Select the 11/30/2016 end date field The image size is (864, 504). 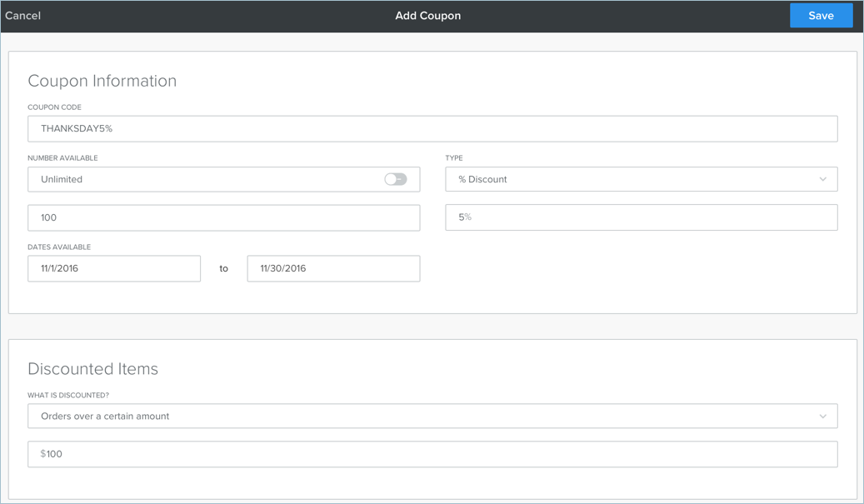pos(333,268)
